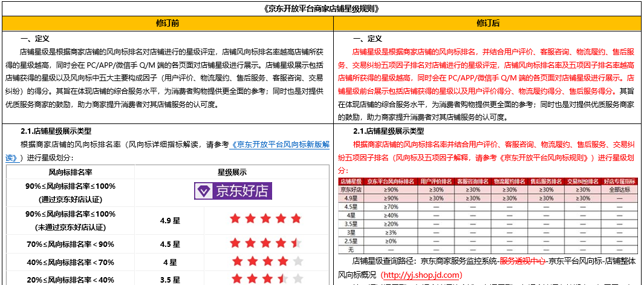Click the ≥0% cell
Screen dimensions: 644x285
[390, 241]
